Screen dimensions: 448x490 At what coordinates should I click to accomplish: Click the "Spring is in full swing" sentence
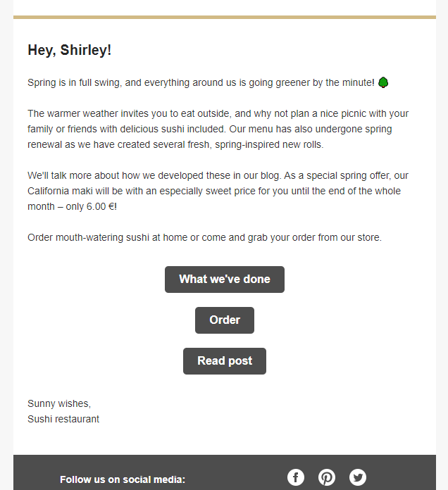point(201,82)
